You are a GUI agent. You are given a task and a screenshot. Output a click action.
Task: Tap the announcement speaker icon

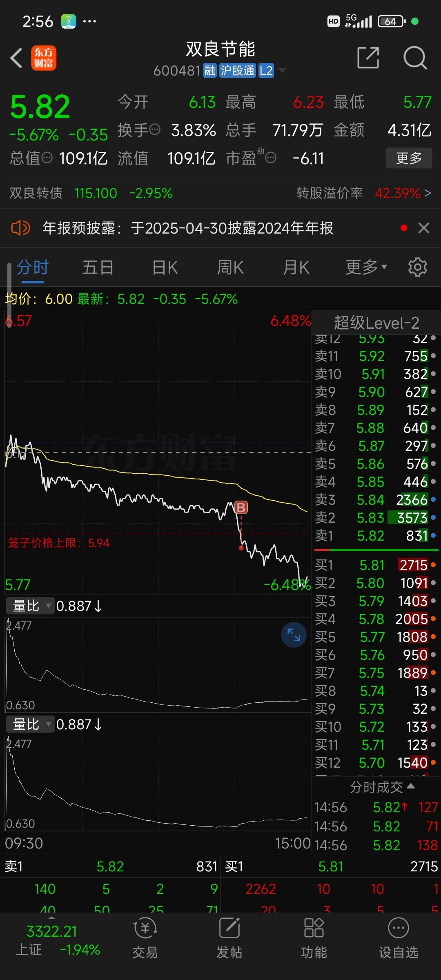20,228
